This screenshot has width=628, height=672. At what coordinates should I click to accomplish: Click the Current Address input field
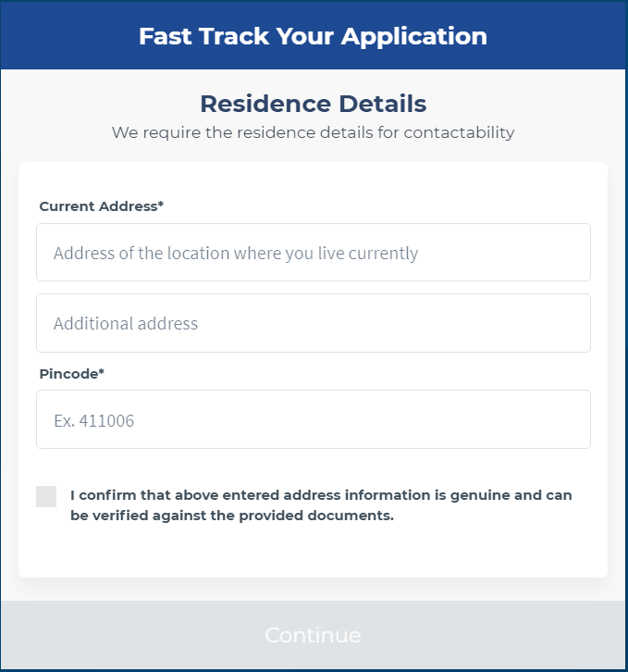click(313, 253)
